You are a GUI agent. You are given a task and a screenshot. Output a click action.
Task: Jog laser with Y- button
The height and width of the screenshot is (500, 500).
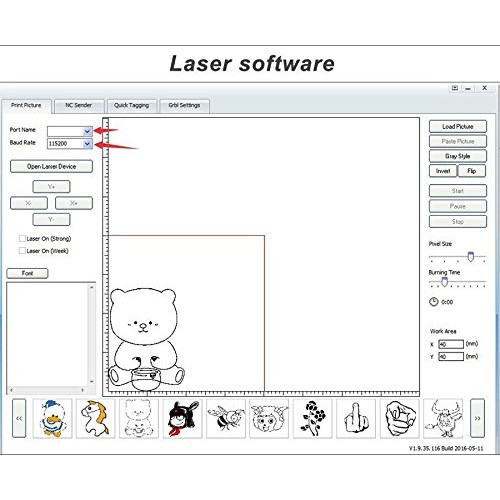[x=51, y=219]
